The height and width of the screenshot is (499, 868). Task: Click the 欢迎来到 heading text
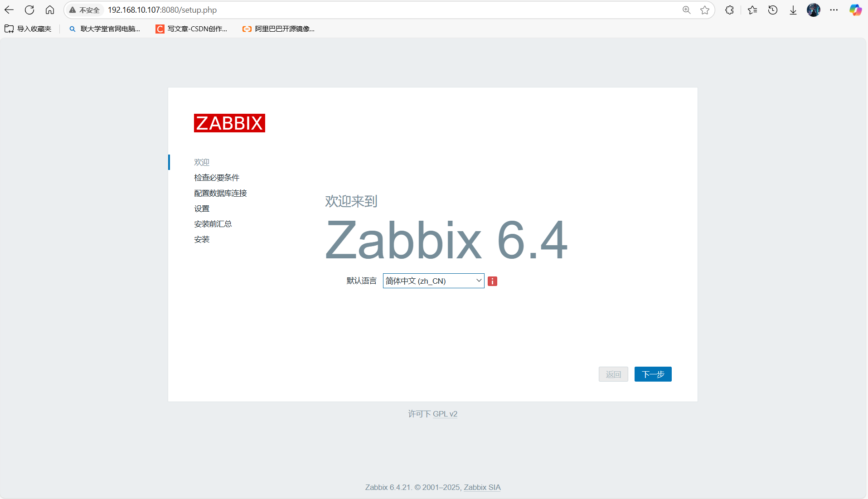(x=351, y=201)
